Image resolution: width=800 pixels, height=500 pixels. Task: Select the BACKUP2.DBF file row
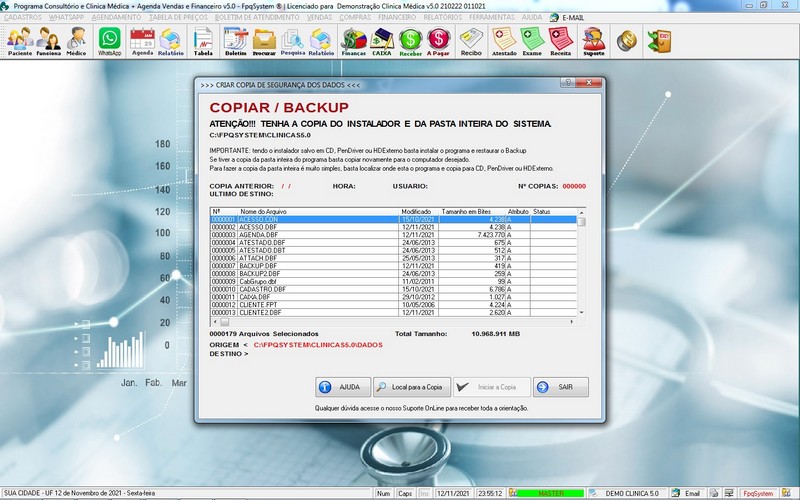click(393, 273)
